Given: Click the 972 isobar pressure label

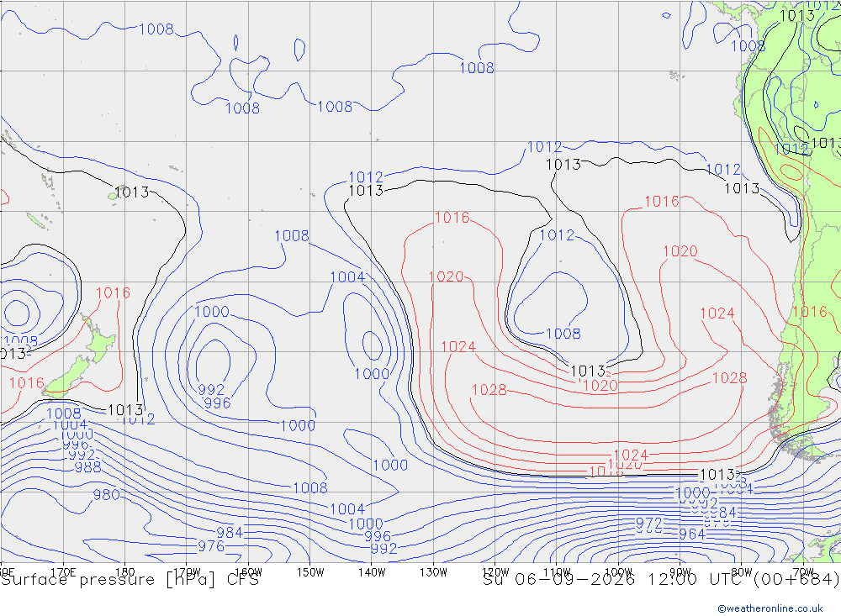Looking at the screenshot, I should [649, 523].
